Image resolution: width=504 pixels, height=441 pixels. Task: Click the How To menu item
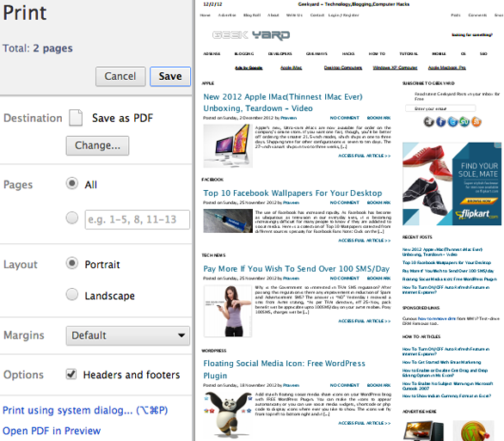(377, 53)
